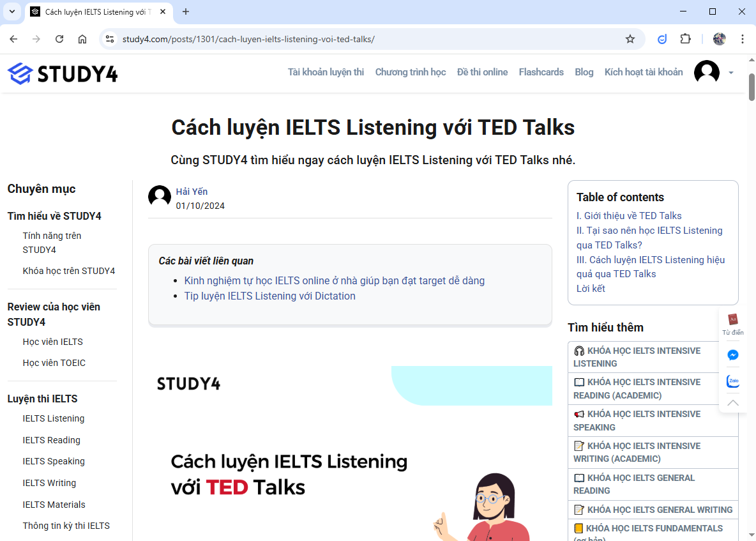Go to the Blog page
Screen dimensions: 756x541
[584, 72]
